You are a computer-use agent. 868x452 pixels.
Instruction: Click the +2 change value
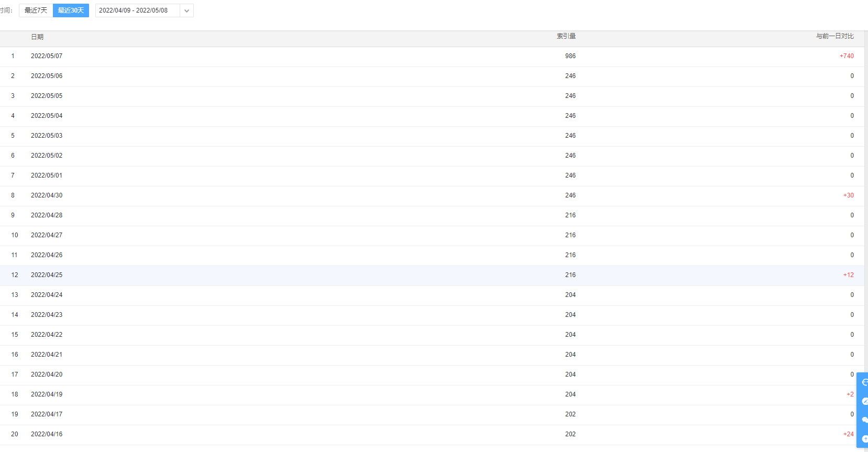click(850, 394)
